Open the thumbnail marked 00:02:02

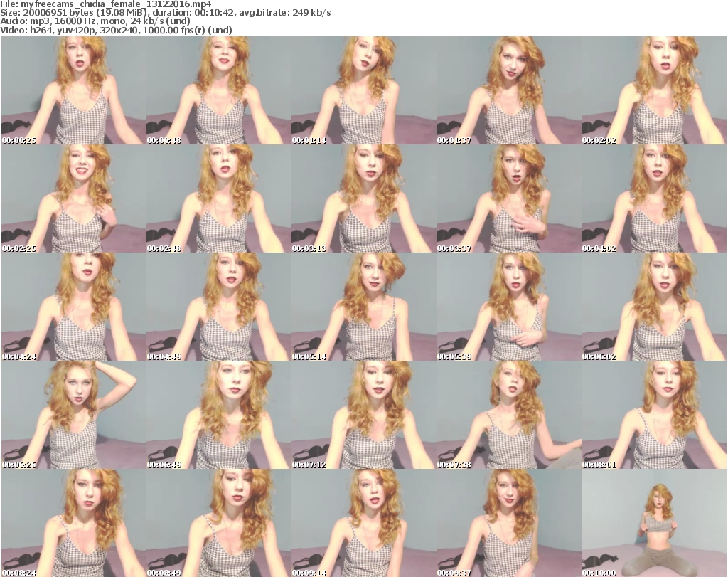coord(653,90)
